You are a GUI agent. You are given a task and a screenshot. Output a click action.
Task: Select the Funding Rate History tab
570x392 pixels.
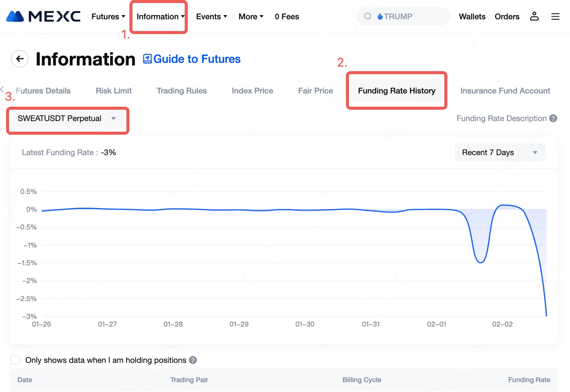click(x=396, y=91)
